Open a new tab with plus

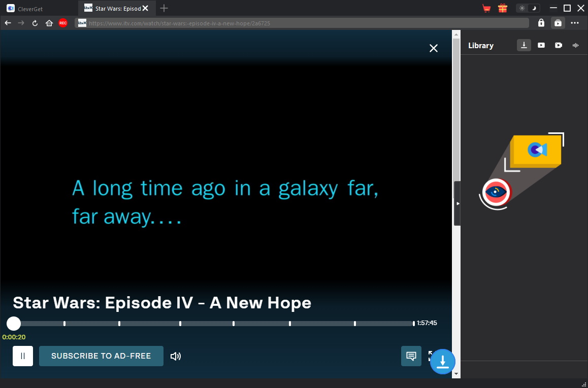click(164, 8)
